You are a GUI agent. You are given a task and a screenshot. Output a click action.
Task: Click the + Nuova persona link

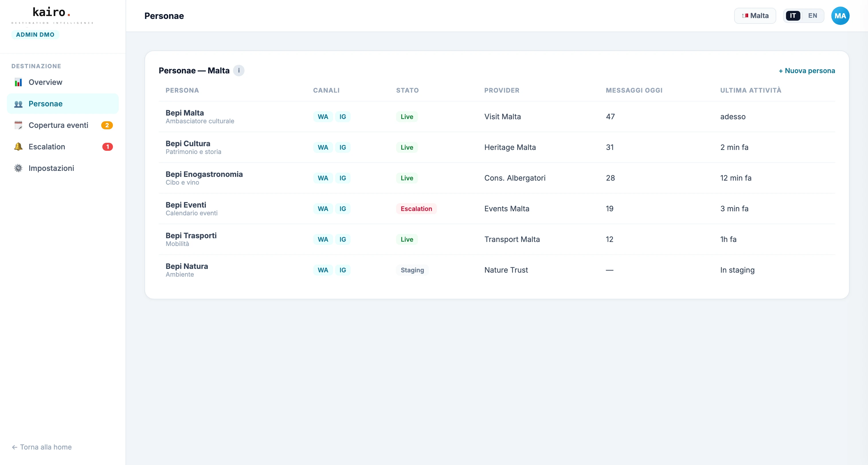[x=807, y=71]
